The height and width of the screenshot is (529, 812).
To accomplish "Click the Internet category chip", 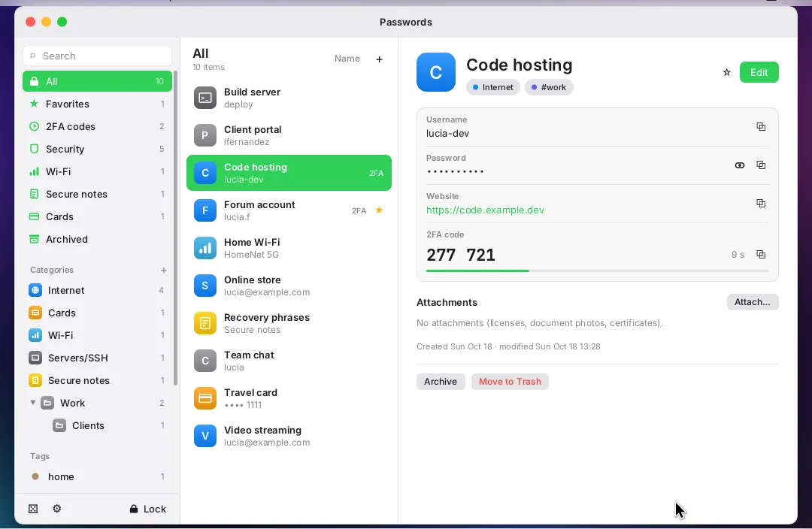I will 493,87.
